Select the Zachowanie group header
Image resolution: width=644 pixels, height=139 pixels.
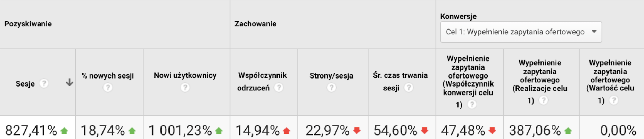coord(255,24)
